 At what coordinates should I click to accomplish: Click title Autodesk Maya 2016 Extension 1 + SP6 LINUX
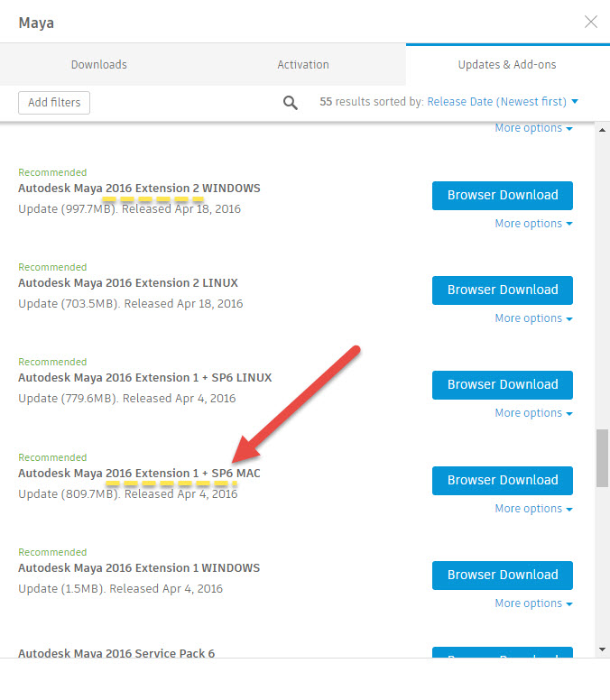[145, 378]
